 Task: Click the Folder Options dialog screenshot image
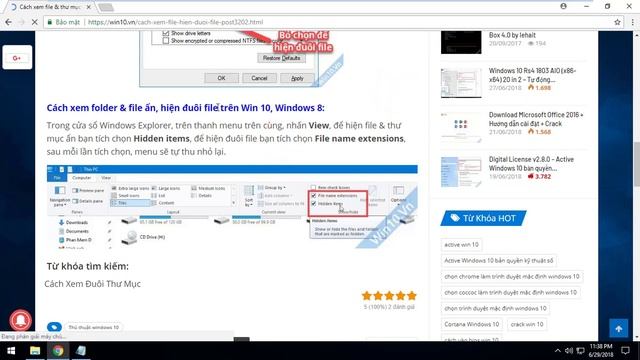coord(241,59)
